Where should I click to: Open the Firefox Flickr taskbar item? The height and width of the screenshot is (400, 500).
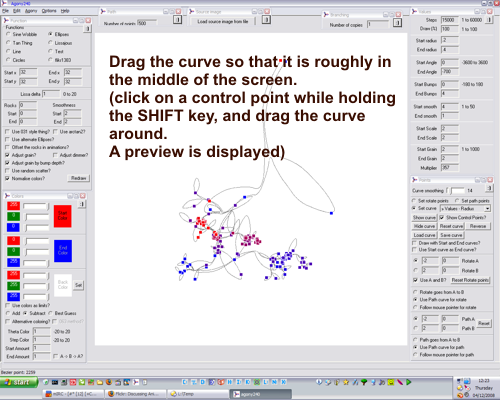click(135, 394)
